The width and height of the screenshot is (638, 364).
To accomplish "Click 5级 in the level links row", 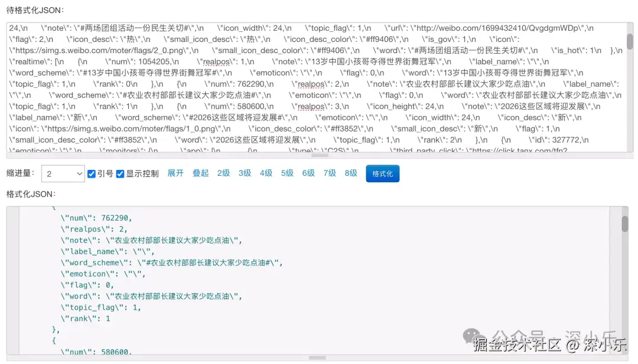I will [287, 173].
